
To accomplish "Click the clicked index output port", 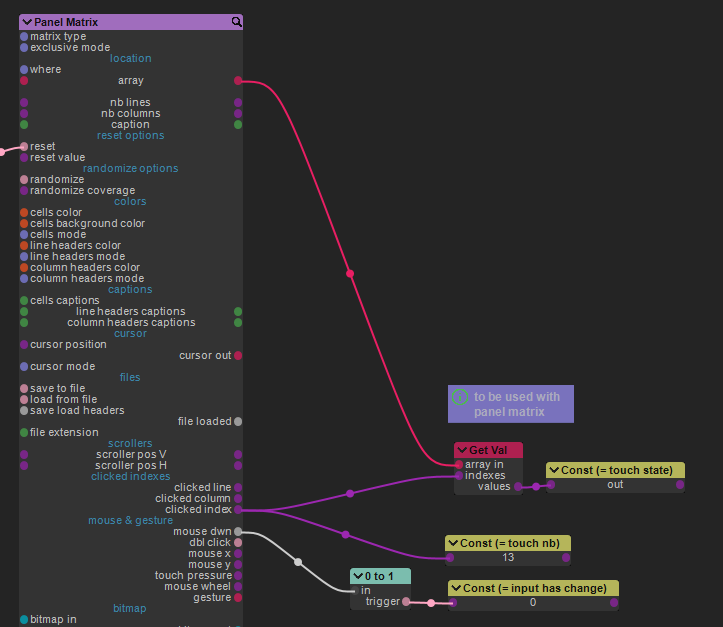I will coord(238,509).
